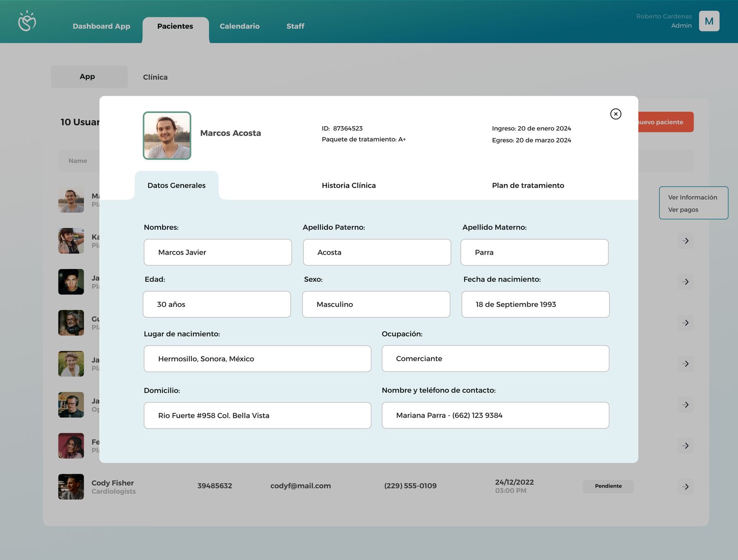Open Historia Clínica tab

point(349,185)
